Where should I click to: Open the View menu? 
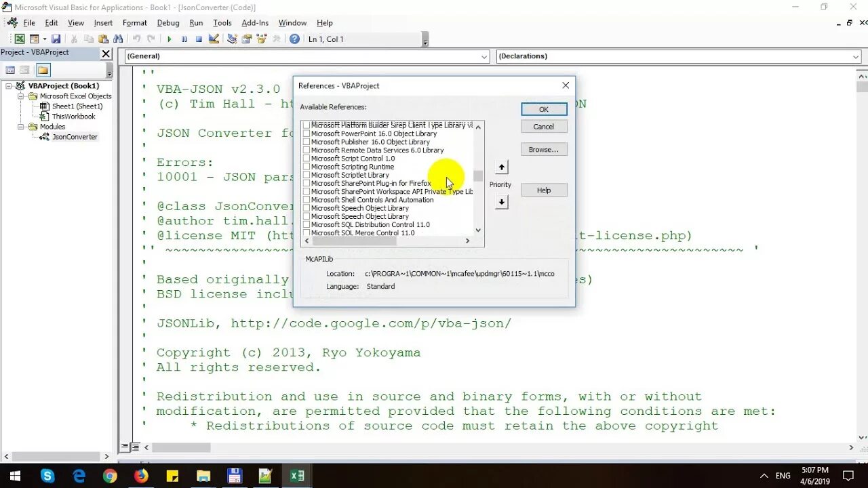point(76,23)
